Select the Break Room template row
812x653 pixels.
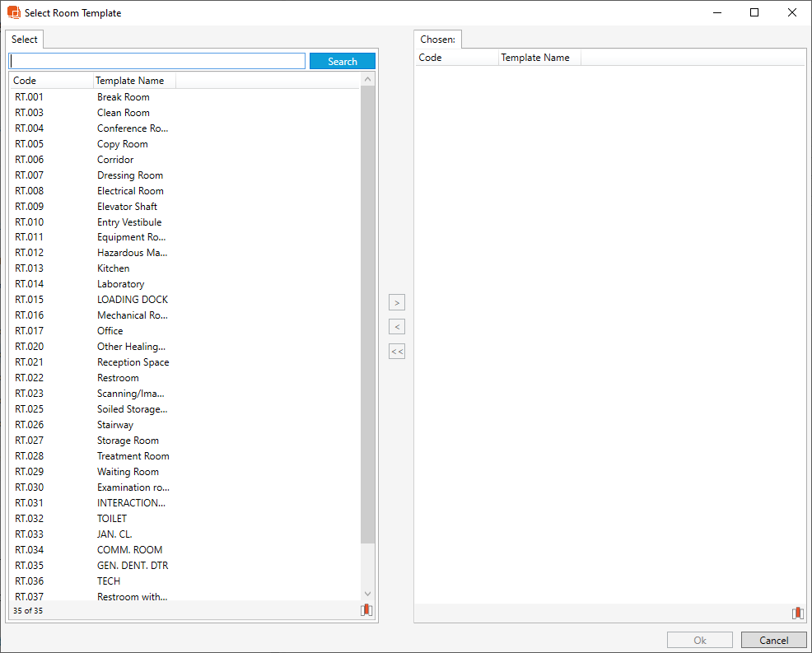[124, 97]
